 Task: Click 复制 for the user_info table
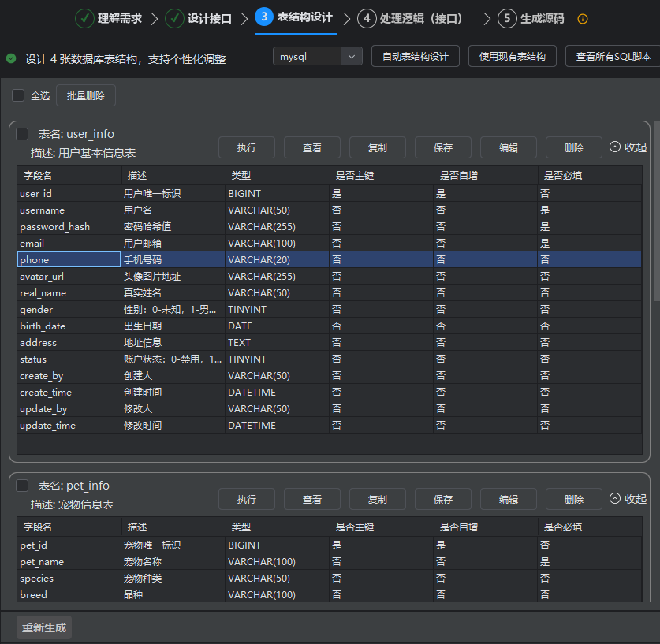point(378,147)
